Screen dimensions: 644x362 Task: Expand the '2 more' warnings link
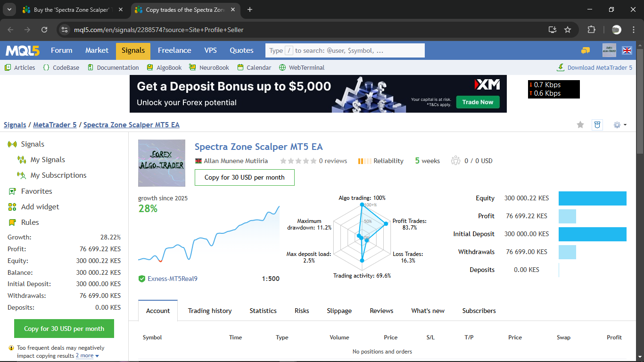(87, 356)
